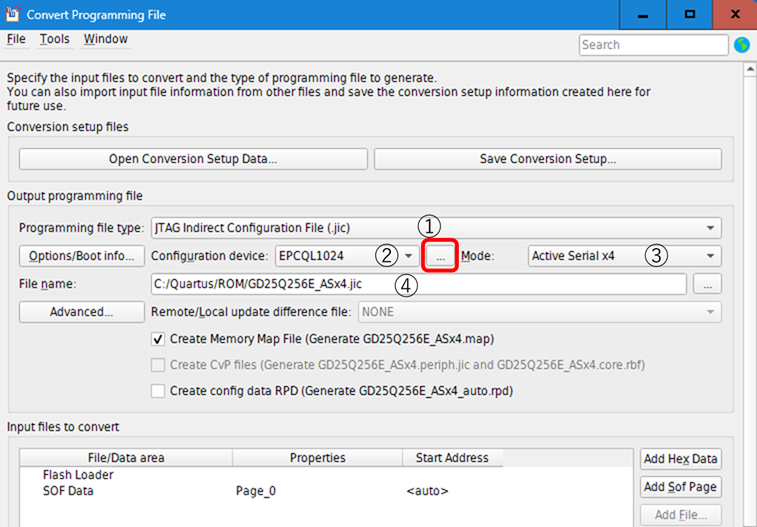Click the Add File button
This screenshot has height=527, width=757.
coord(681,515)
